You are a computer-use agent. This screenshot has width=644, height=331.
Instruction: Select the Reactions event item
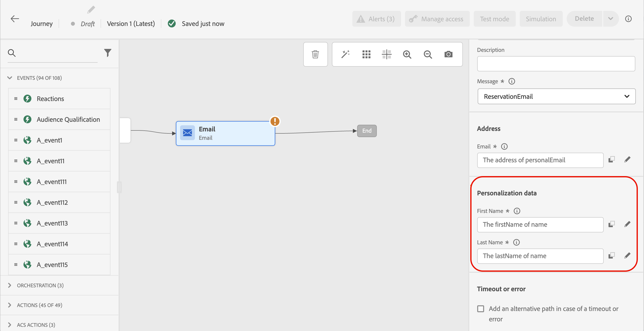[x=50, y=99]
